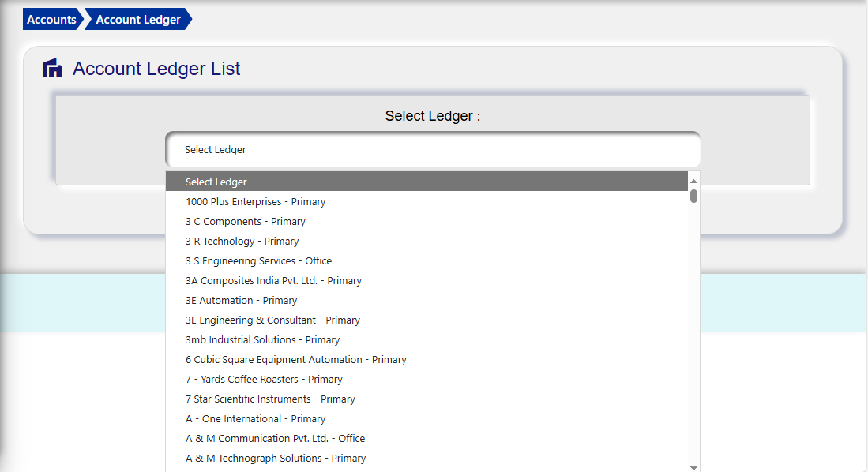This screenshot has height=472, width=868.
Task: Click the building icon beside Account Ledger List
Action: 52,68
